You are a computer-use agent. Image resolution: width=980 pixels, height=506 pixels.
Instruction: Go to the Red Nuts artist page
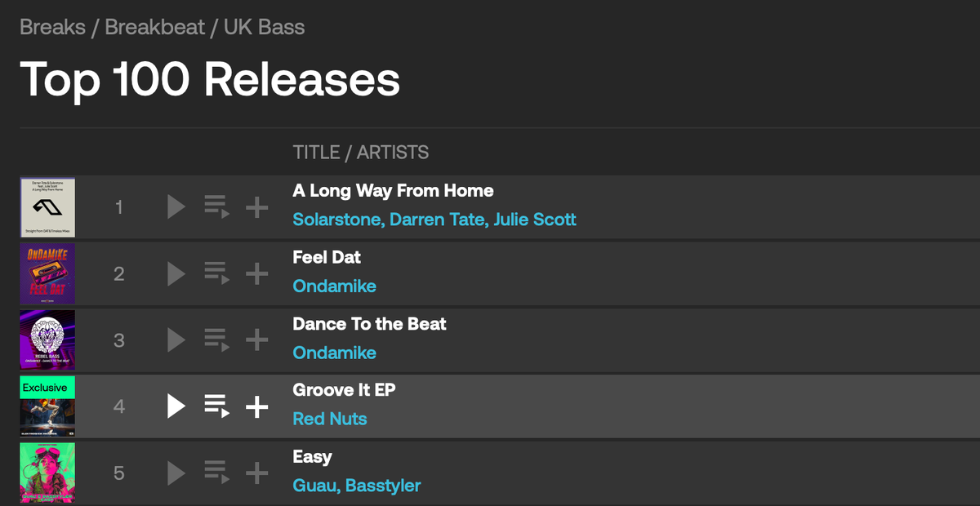tap(330, 419)
